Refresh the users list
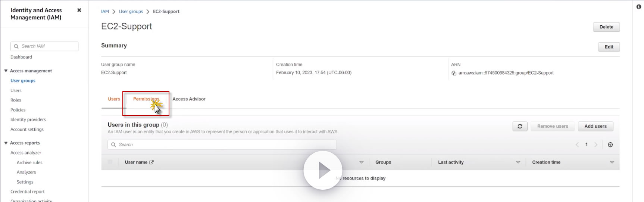 pos(520,126)
